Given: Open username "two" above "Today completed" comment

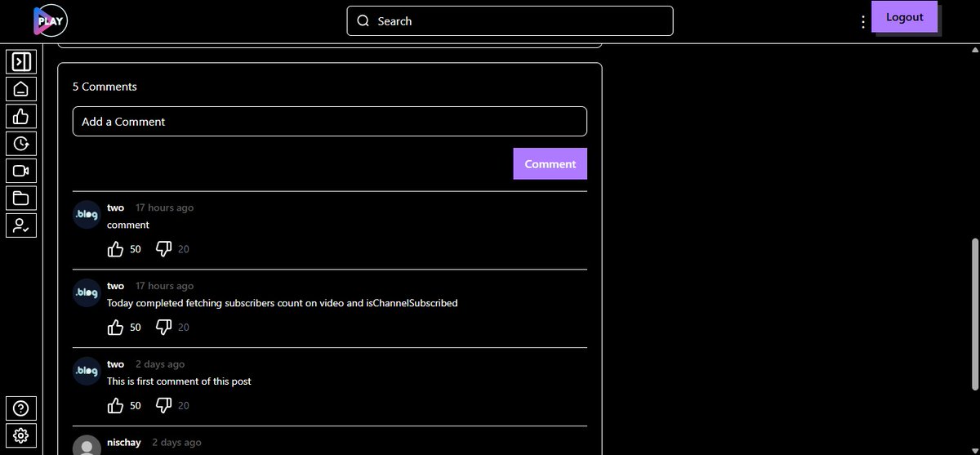Looking at the screenshot, I should coord(115,286).
